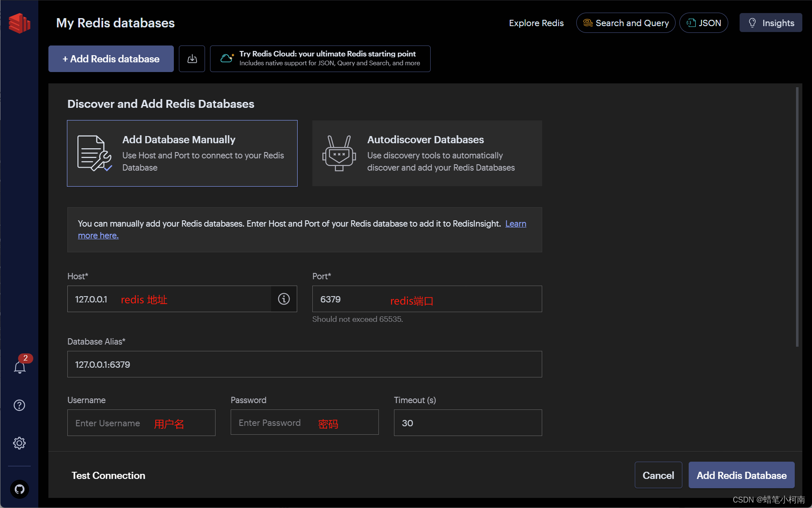812x508 pixels.
Task: Click the Explore Redis label
Action: (x=536, y=23)
